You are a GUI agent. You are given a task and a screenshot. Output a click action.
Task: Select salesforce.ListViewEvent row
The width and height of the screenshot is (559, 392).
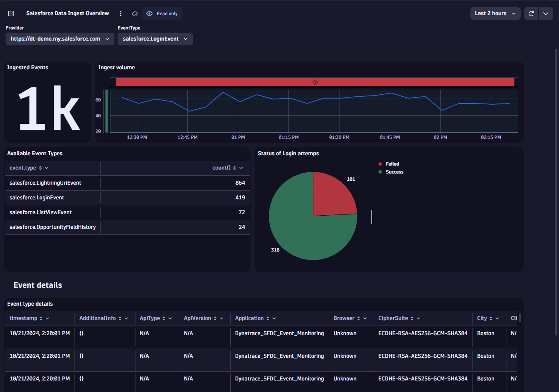(x=127, y=213)
